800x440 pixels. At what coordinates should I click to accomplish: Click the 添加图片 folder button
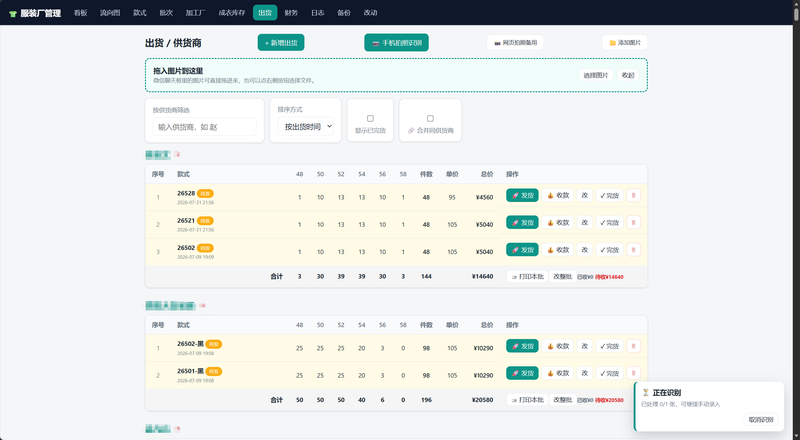point(625,42)
